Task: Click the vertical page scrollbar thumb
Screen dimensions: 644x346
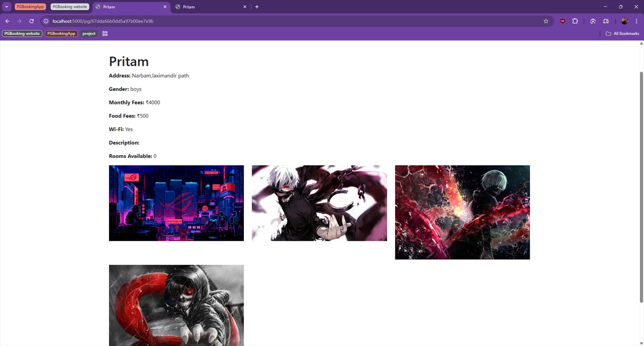Action: click(x=641, y=187)
